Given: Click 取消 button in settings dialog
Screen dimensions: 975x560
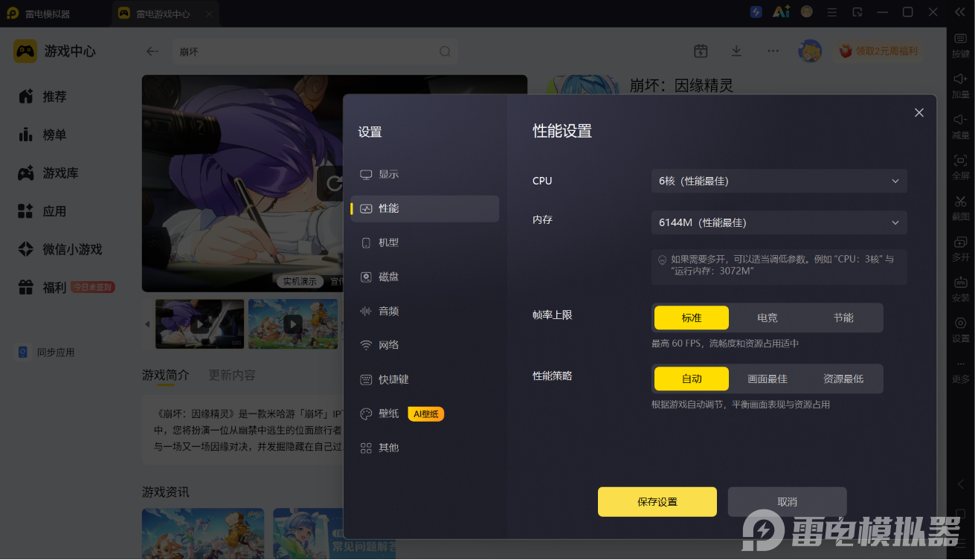Looking at the screenshot, I should [787, 502].
